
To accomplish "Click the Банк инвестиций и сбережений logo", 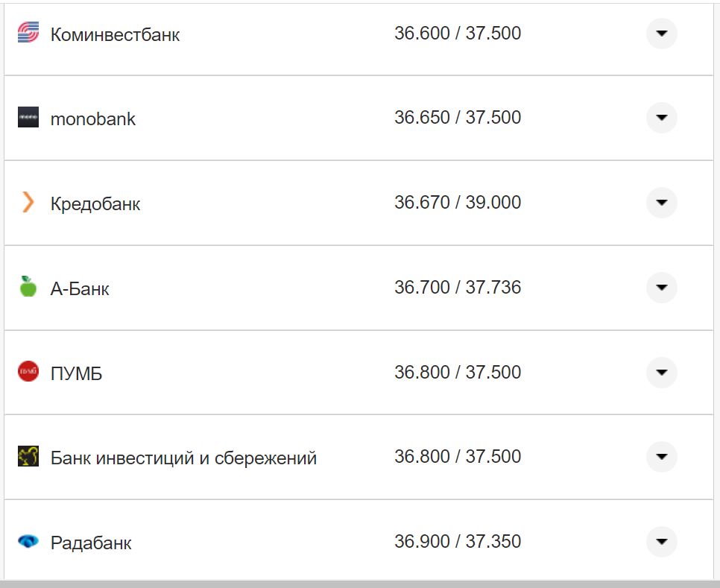I will pos(28,457).
